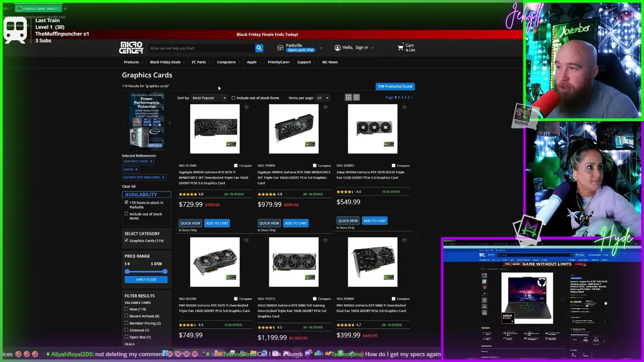Add Zotac RTX 5070 SOLID to cart

pyautogui.click(x=375, y=221)
